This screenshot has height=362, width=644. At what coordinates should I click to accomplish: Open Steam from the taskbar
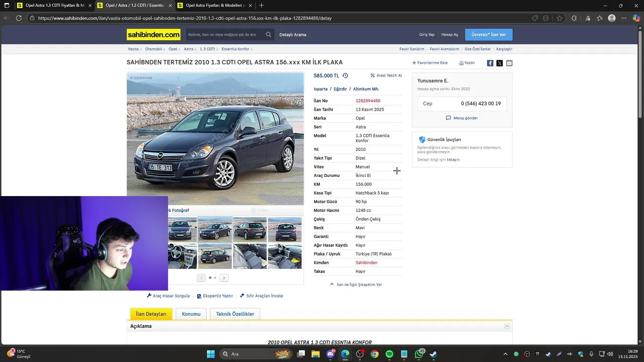click(x=433, y=354)
